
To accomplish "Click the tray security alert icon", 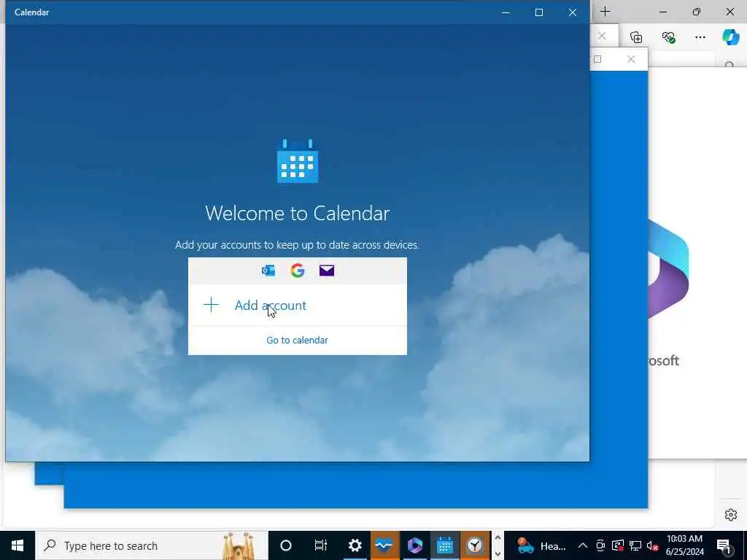I will (x=617, y=545).
